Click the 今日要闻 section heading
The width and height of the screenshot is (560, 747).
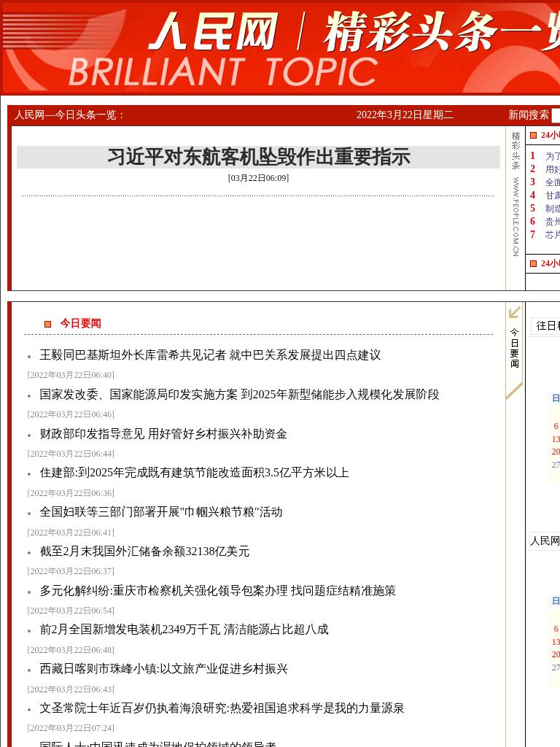(80, 323)
